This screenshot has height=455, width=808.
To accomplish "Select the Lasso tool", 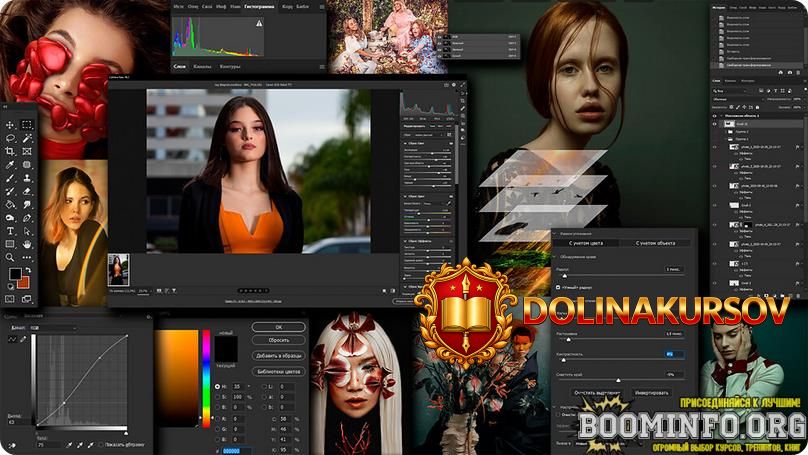I will coord(10,138).
